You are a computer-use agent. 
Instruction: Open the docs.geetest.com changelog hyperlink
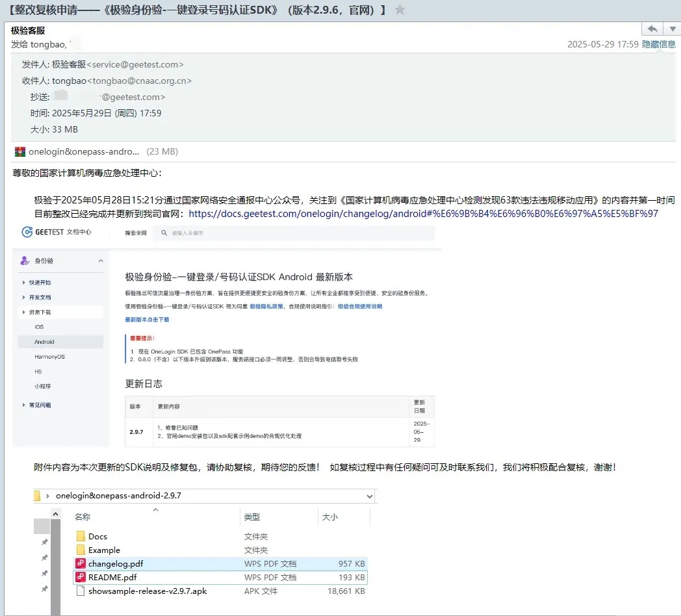click(423, 214)
